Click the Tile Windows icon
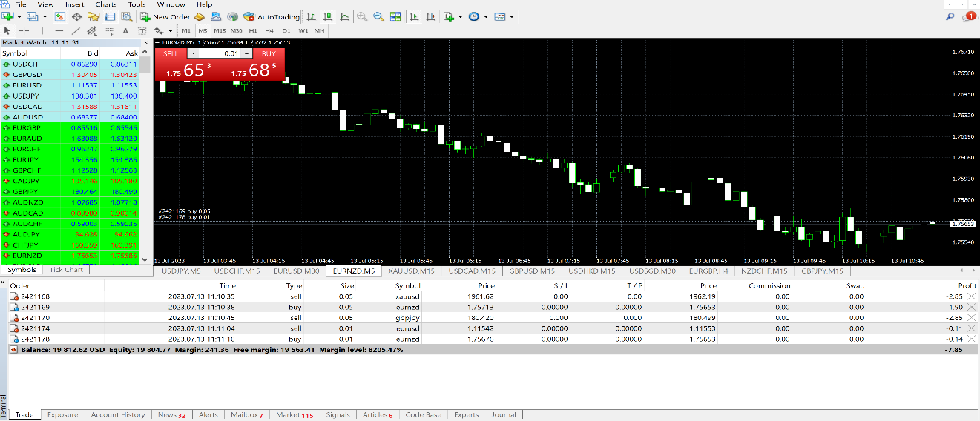Image resolution: width=980 pixels, height=421 pixels. pos(395,16)
